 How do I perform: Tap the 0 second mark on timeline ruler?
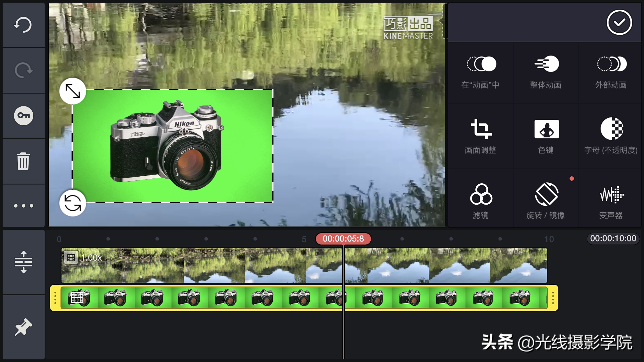pyautogui.click(x=59, y=239)
